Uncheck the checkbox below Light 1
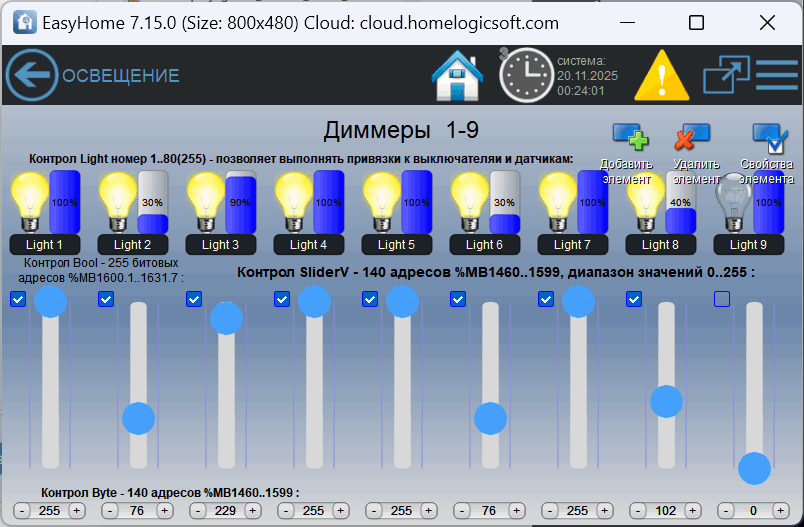The width and height of the screenshot is (804, 527). 18,299
